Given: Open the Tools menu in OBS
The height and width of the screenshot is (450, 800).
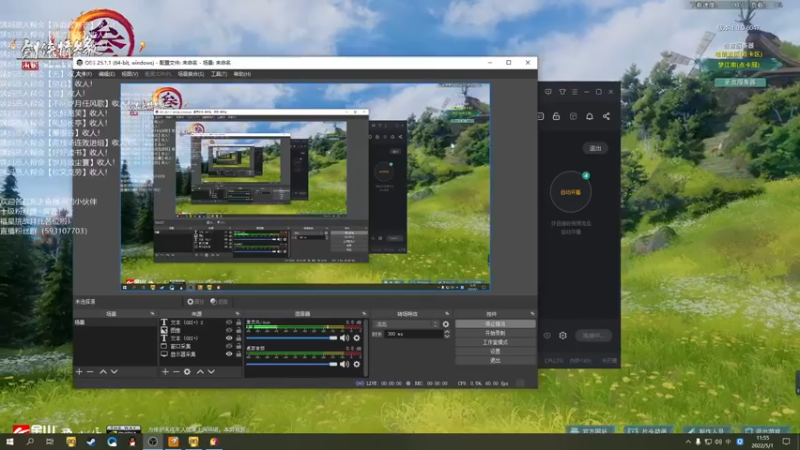Looking at the screenshot, I should coord(219,74).
